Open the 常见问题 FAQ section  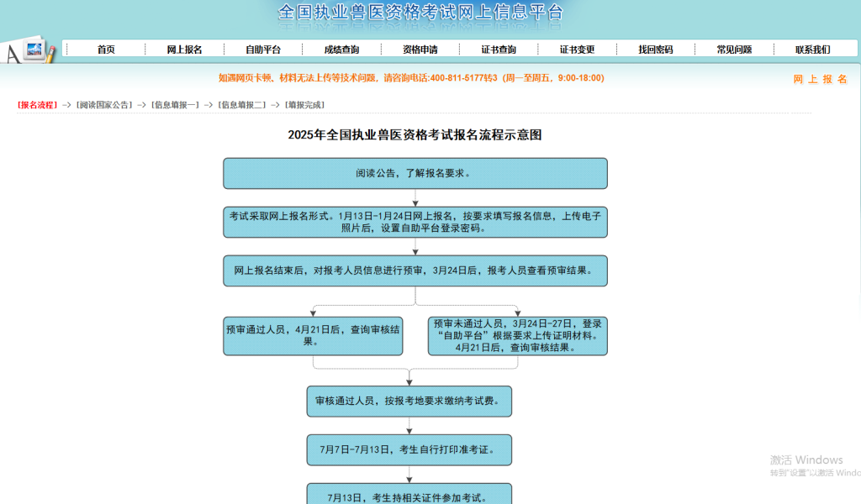coord(735,48)
